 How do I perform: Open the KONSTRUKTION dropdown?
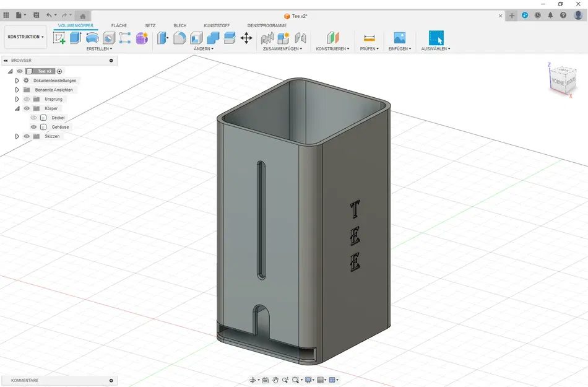coord(25,37)
